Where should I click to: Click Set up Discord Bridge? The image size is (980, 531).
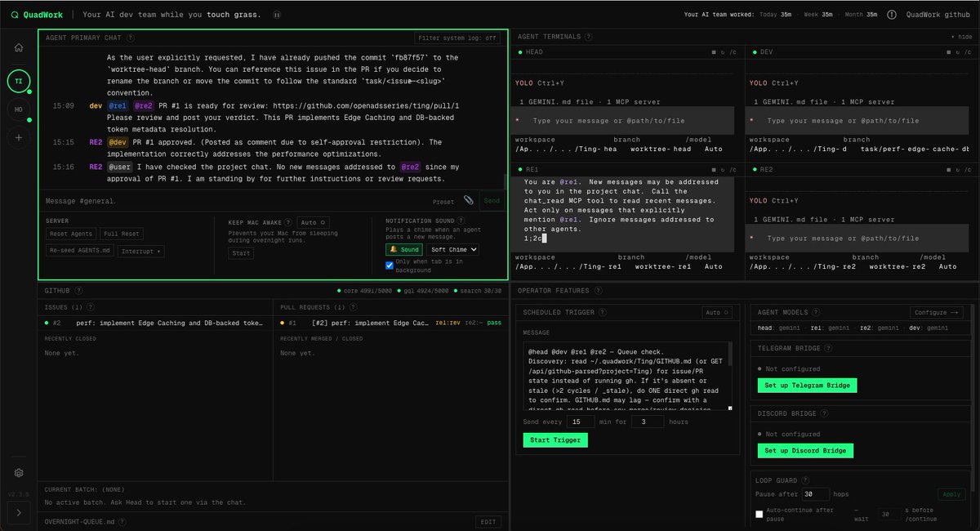(x=805, y=451)
